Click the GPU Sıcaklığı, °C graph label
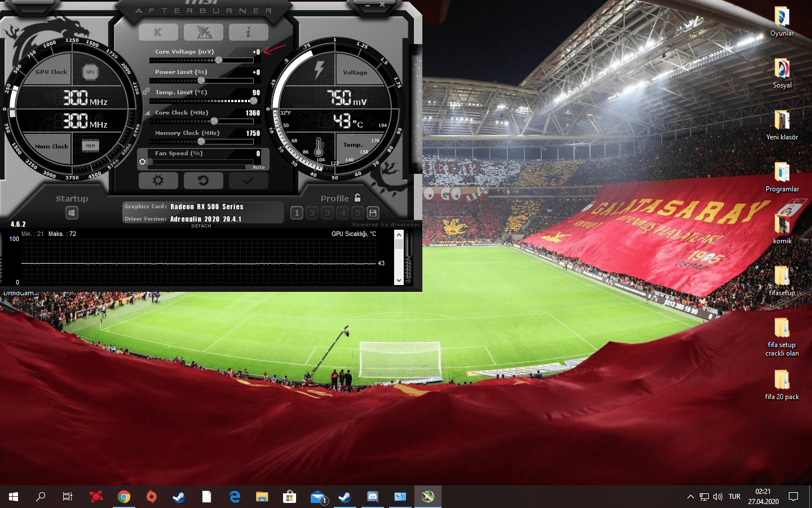The height and width of the screenshot is (508, 812). (354, 234)
